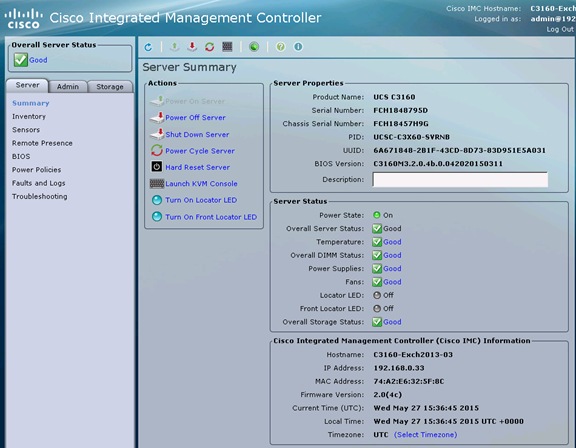Click the KVM console toolbar icon
The width and height of the screenshot is (576, 448).
[x=227, y=47]
